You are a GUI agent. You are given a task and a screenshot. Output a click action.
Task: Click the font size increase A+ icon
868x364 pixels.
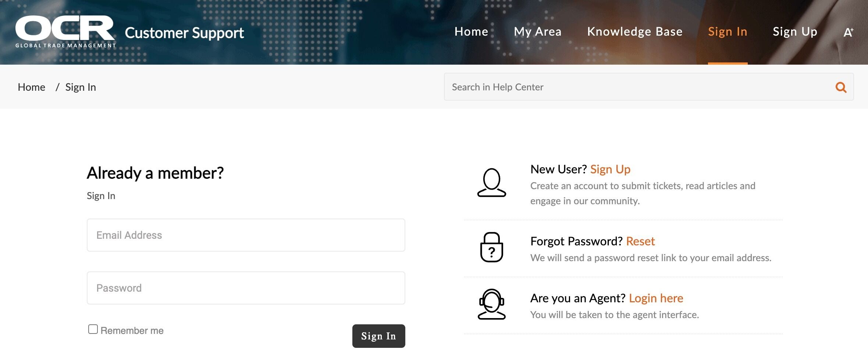click(x=848, y=32)
